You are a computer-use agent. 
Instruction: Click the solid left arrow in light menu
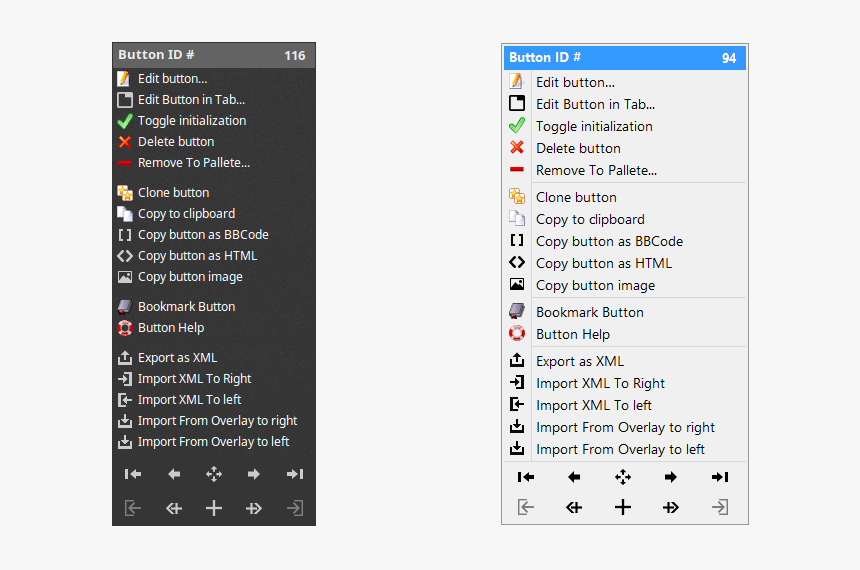pos(574,477)
